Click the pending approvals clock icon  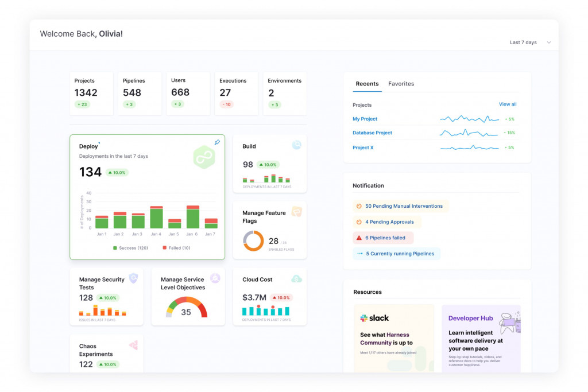pos(359,222)
